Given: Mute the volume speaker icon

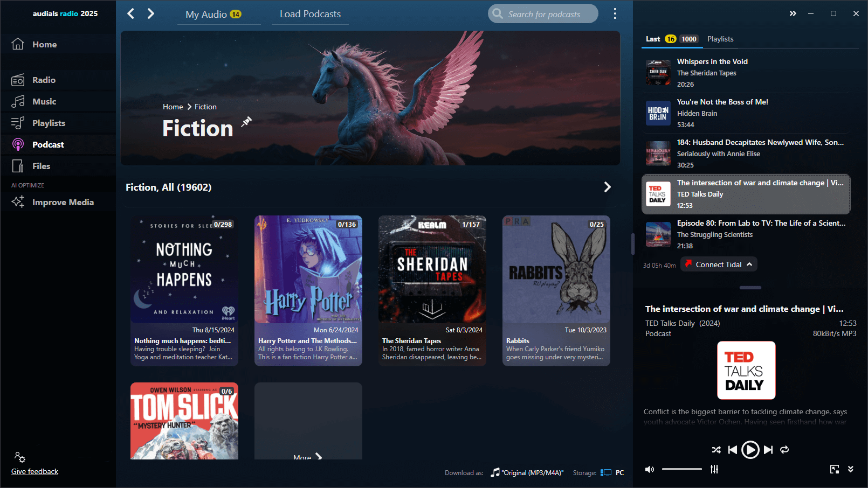Looking at the screenshot, I should pyautogui.click(x=650, y=469).
